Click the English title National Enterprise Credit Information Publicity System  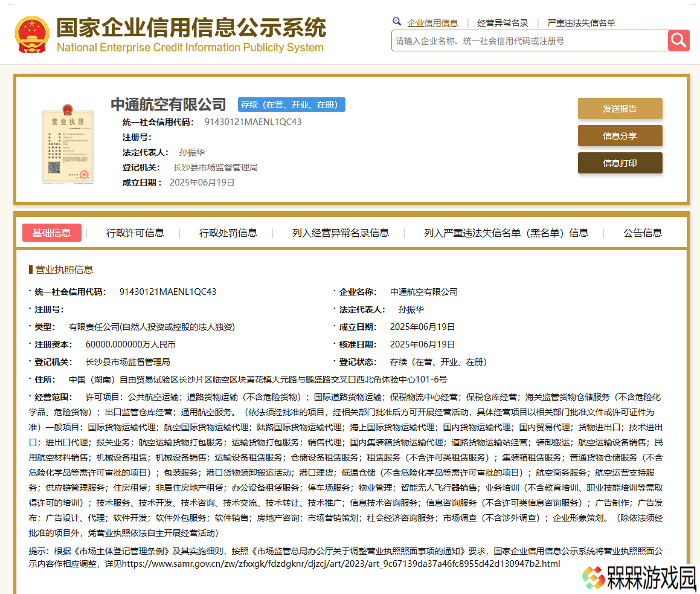point(190,47)
